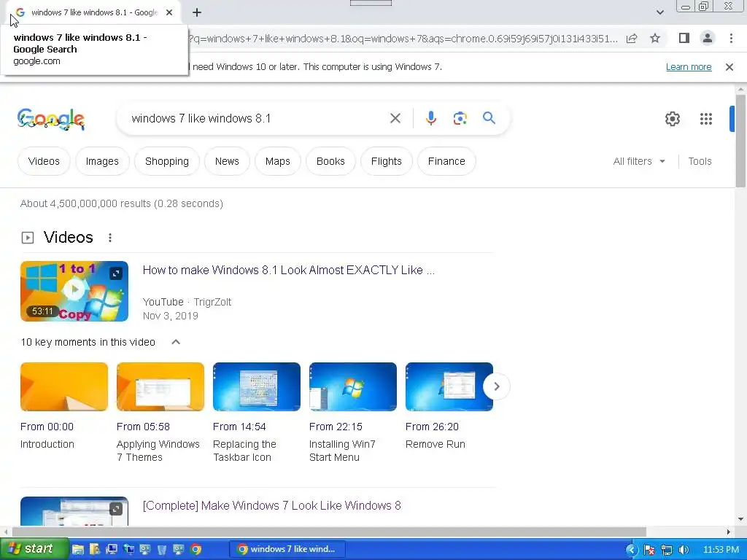This screenshot has width=747, height=560.
Task: Open a new tab with plus icon
Action: pos(197,12)
